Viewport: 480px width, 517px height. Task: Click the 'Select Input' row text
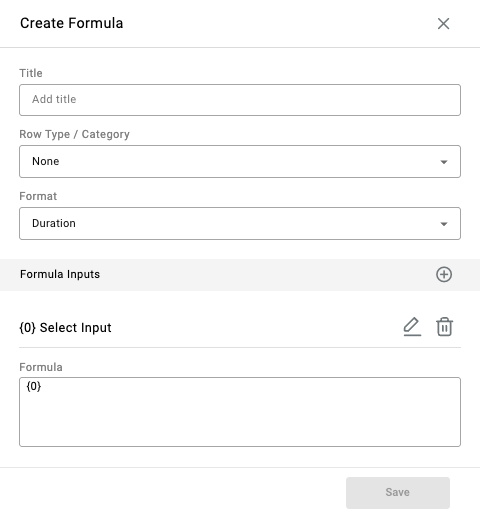pyautogui.click(x=76, y=328)
